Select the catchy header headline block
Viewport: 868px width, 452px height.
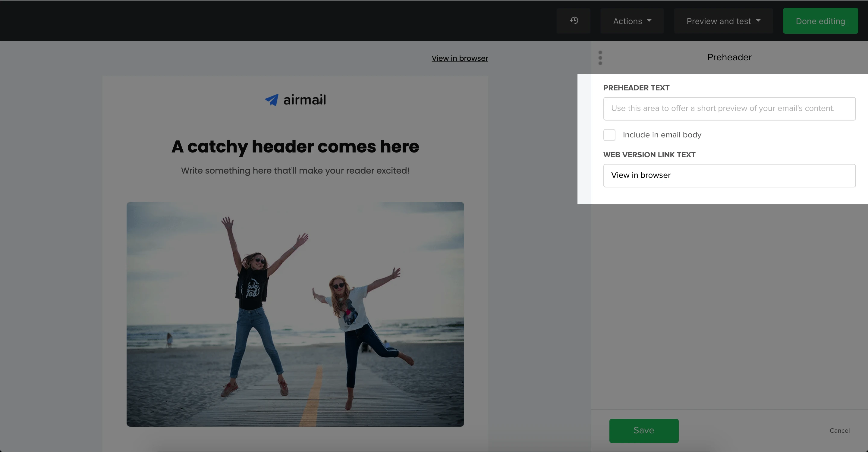295,146
